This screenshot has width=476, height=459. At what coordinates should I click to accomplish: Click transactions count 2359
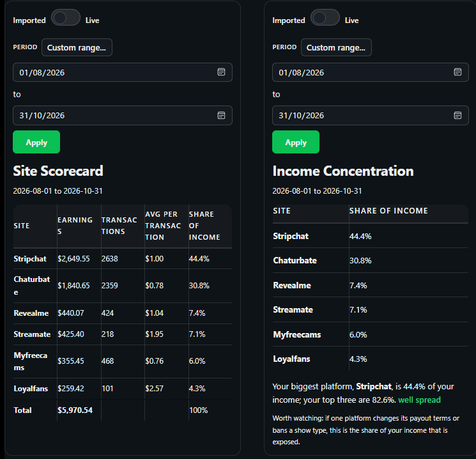[x=110, y=286]
